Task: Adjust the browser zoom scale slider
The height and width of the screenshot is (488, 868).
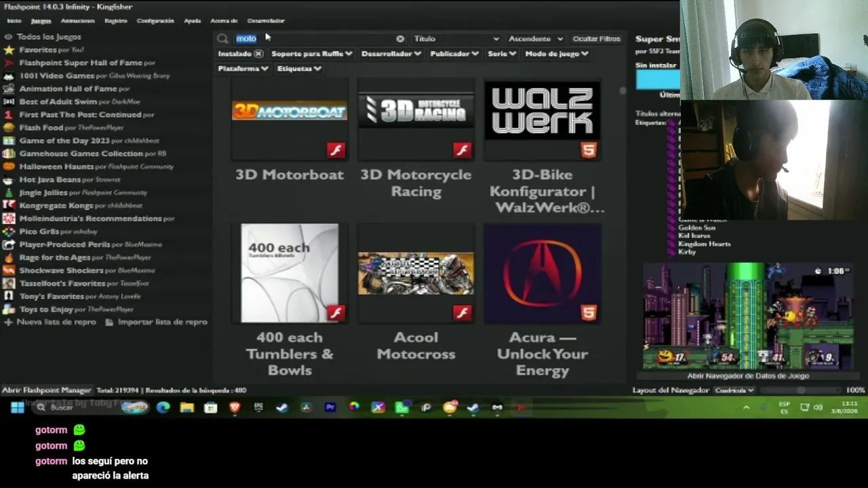Action: 800,390
